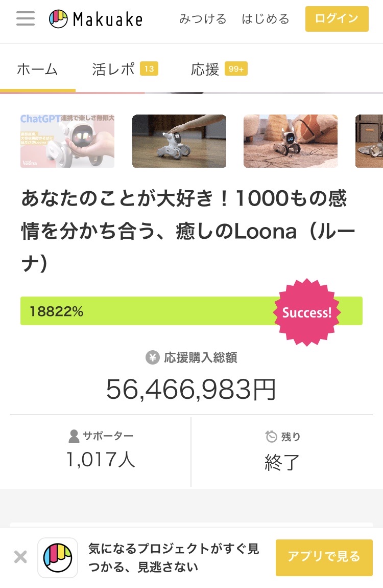Open the 応援 tab
Image resolution: width=383 pixels, height=588 pixels.
point(205,70)
